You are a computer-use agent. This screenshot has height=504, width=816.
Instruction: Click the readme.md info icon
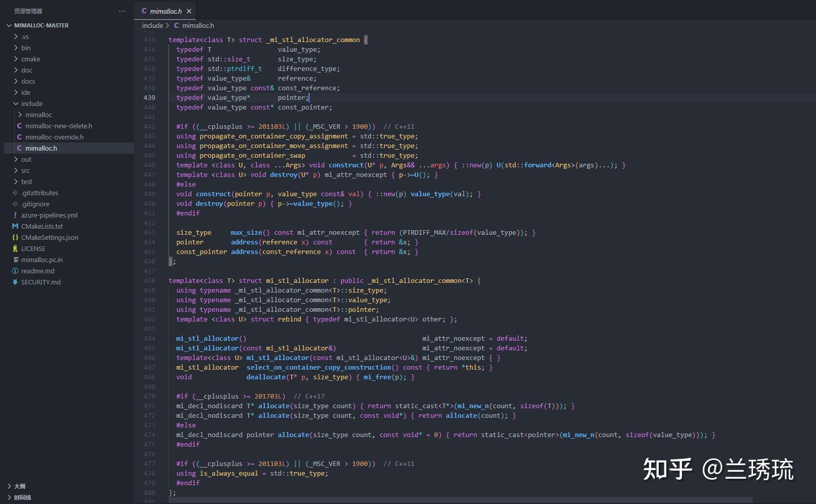point(15,271)
